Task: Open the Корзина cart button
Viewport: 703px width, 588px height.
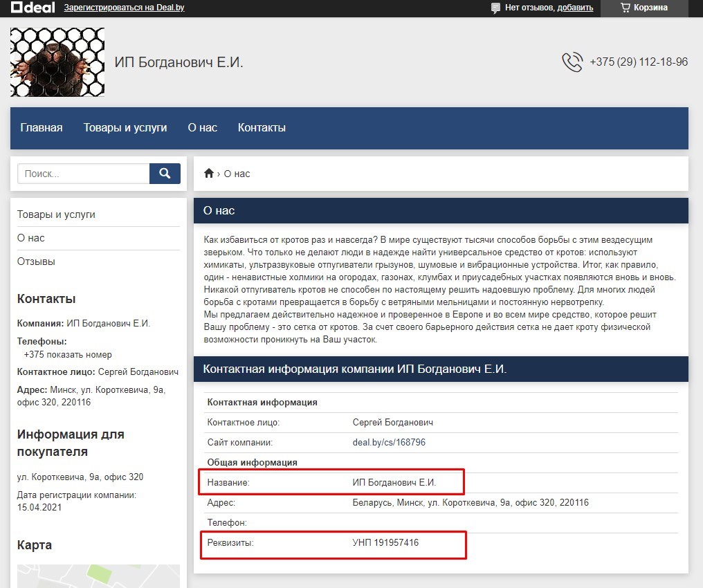Action: coord(644,8)
